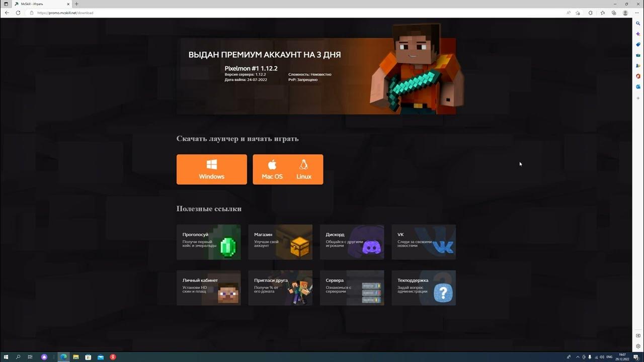Viewport: 644px width, 362px height.
Task: Open Edge sidebar settings gear
Action: tap(638, 346)
